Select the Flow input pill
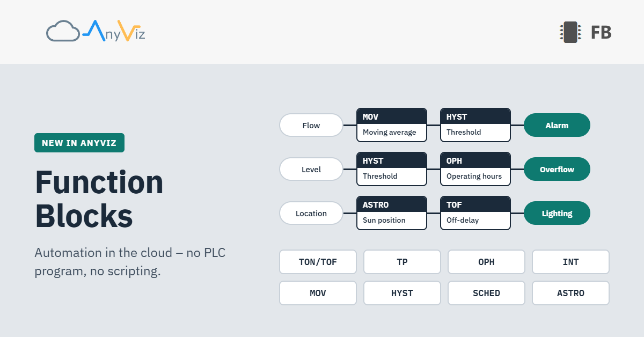644x337 pixels. point(311,125)
